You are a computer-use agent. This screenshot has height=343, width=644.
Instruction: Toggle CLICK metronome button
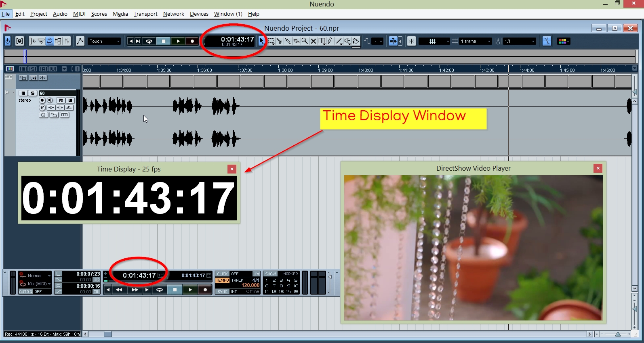click(x=222, y=274)
